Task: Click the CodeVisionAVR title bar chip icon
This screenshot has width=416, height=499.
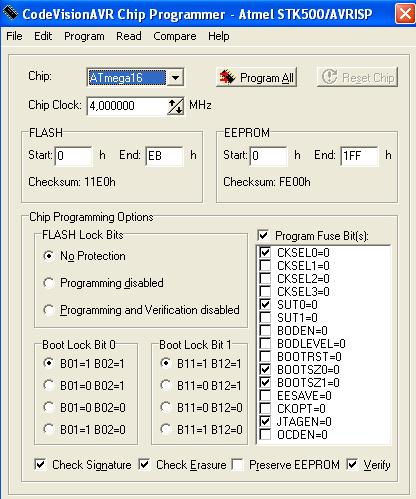Action: click(x=10, y=13)
